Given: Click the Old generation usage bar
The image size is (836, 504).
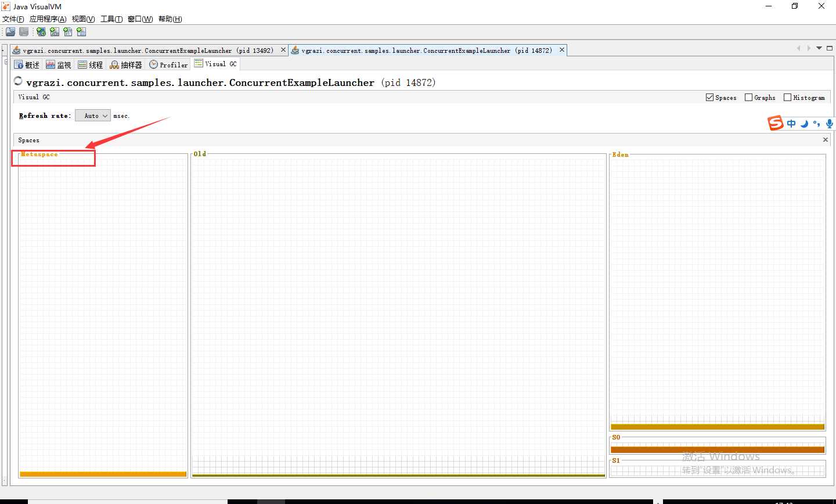Looking at the screenshot, I should 398,476.
